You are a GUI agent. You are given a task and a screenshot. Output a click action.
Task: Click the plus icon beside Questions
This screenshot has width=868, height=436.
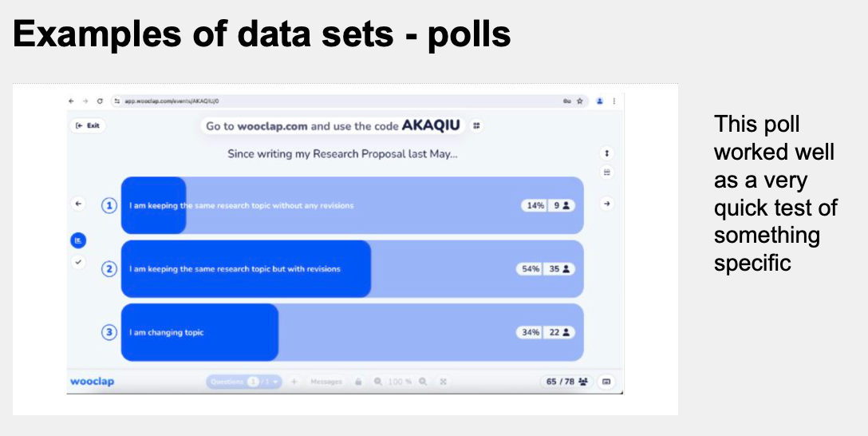pos(294,382)
